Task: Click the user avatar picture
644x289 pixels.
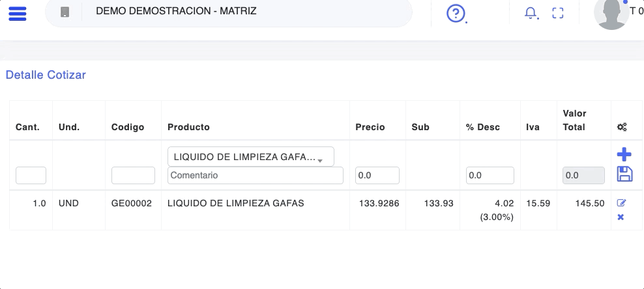Action: point(611,14)
